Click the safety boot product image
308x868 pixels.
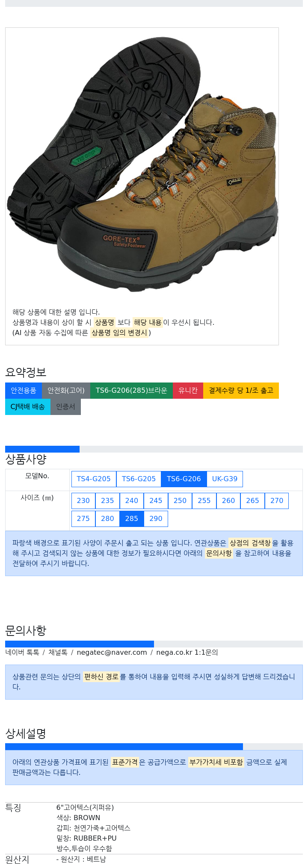[x=142, y=164]
